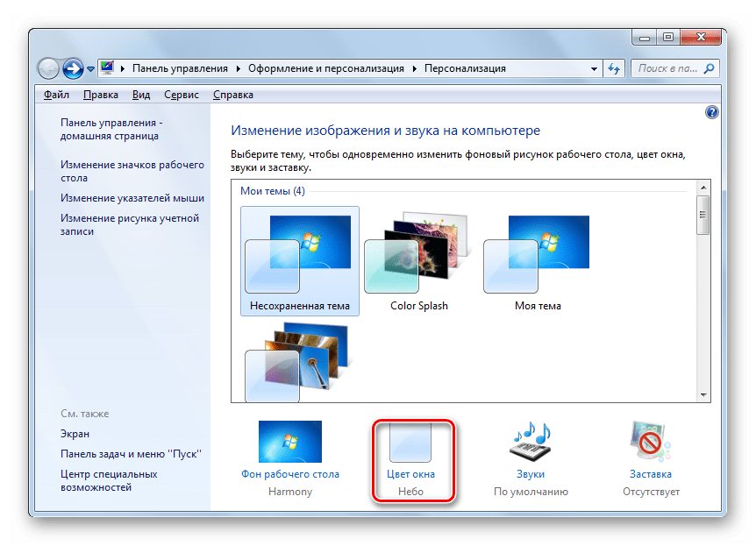The width and height of the screenshot is (756, 546).
Task: Go forward with the blue arrow button
Action: point(73,68)
